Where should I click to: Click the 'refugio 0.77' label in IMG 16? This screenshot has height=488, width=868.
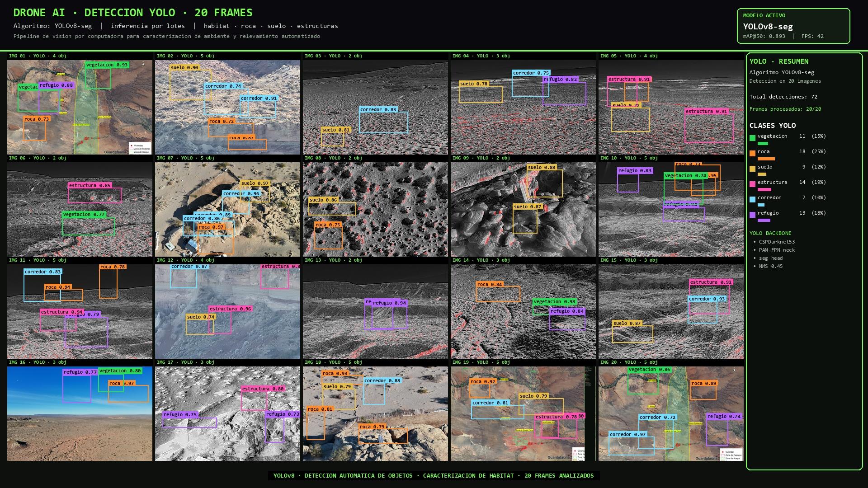(x=80, y=372)
